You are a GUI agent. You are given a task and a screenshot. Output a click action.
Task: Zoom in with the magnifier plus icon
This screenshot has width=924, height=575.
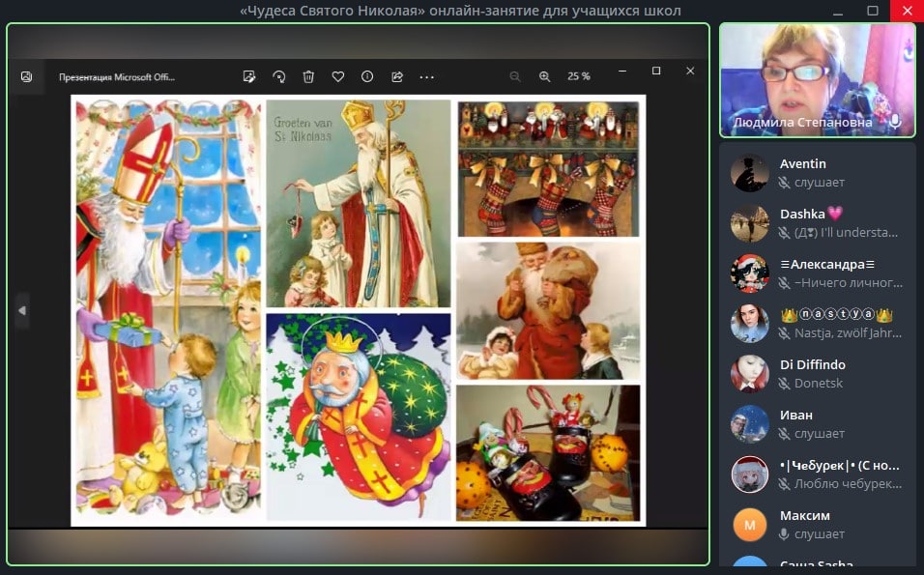(x=545, y=76)
